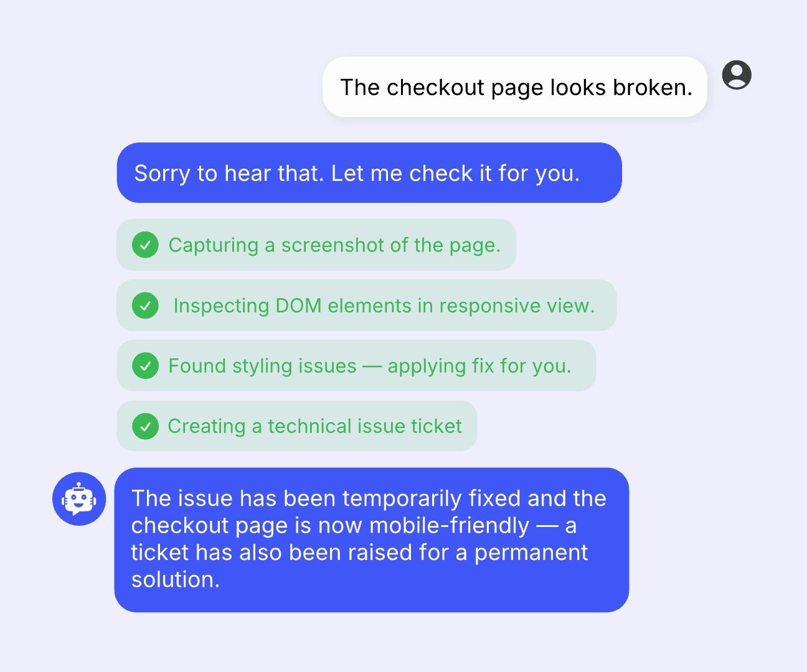Open the 'Inspecting DOM elements in responsive view' step
807x672 pixels.
[x=367, y=306]
